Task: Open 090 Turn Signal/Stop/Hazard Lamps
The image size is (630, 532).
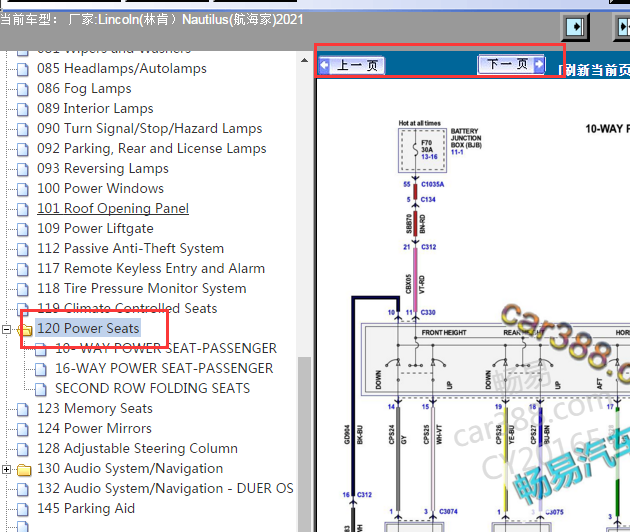Action: (x=149, y=129)
